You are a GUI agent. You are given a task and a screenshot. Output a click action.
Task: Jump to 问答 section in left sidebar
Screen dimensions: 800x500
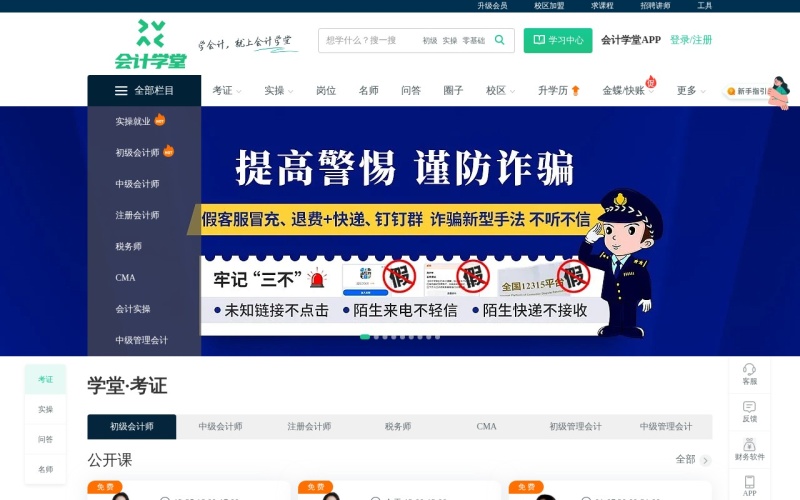click(45, 439)
